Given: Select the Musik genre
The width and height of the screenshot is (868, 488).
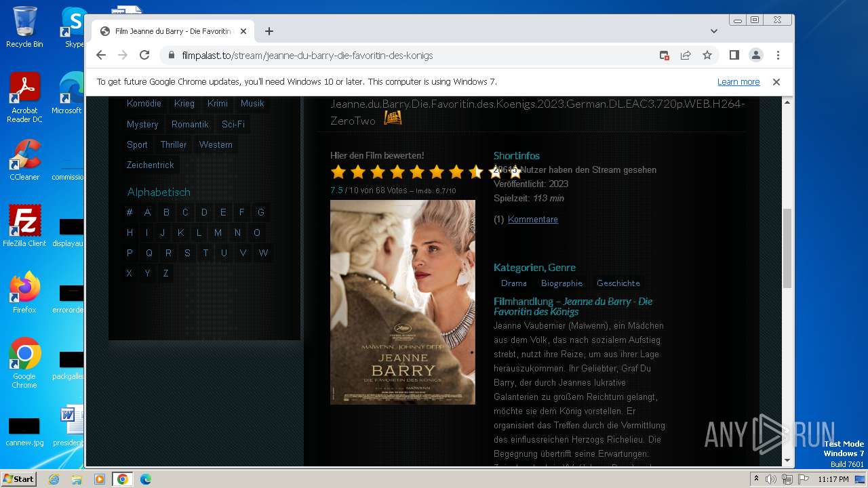Looking at the screenshot, I should click(252, 103).
